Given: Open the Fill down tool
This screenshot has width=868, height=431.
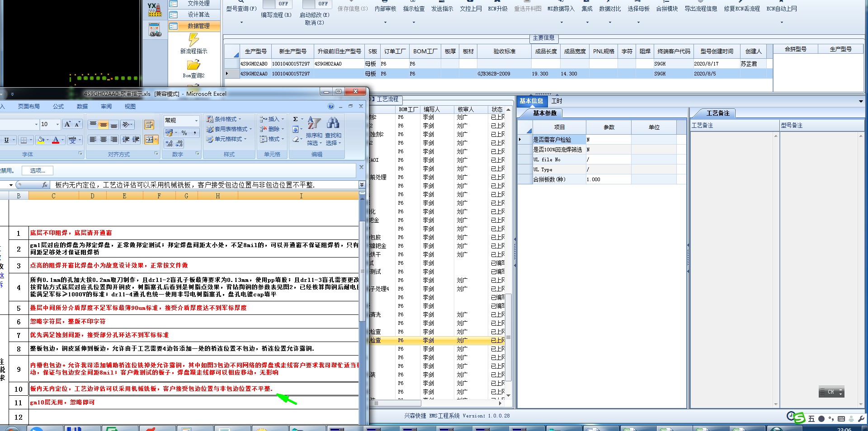Looking at the screenshot, I should tap(295, 129).
